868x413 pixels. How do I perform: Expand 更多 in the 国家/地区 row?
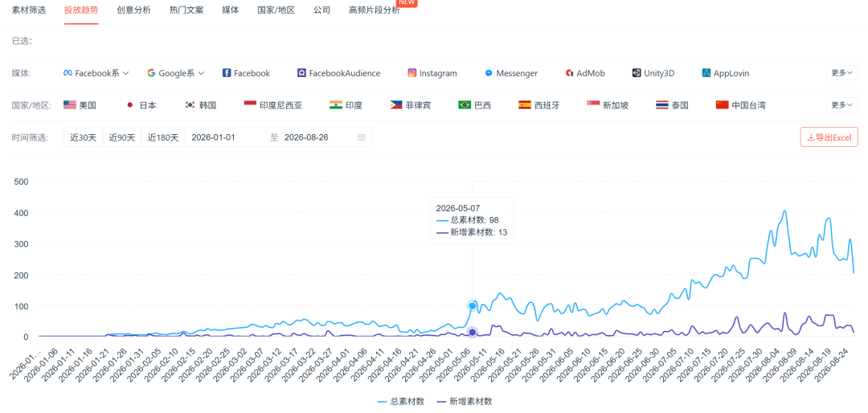[842, 104]
